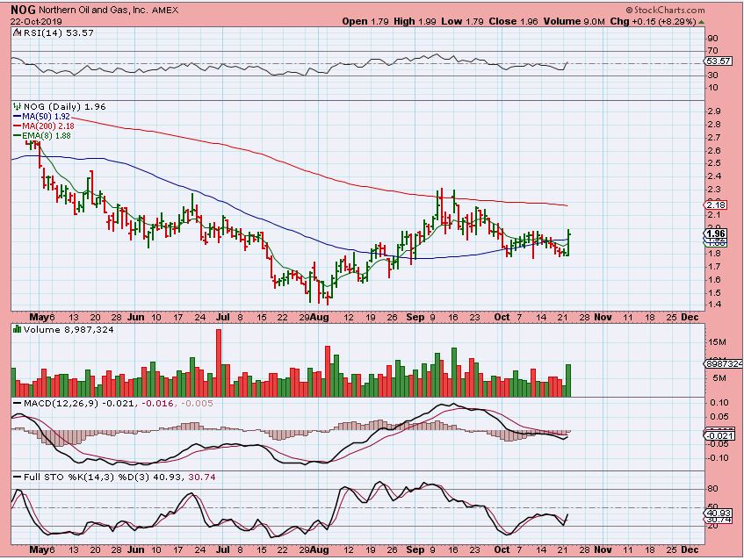Click the Close 1.96 value

point(513,21)
